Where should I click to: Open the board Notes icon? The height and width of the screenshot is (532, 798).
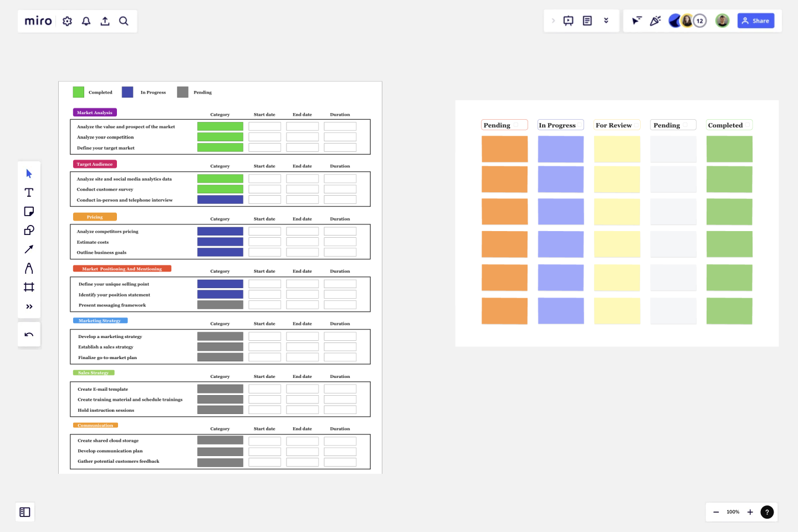[x=587, y=20]
